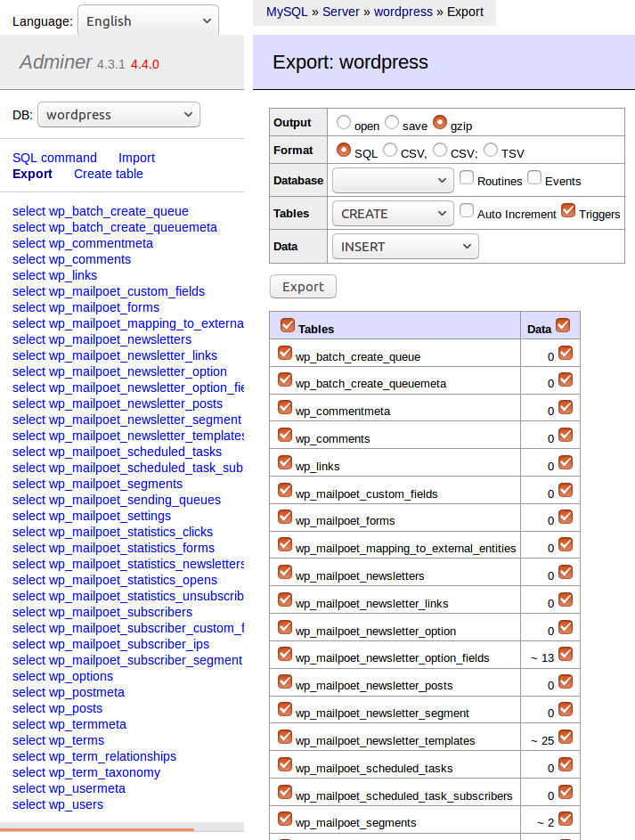Image resolution: width=635 pixels, height=840 pixels.
Task: Go to Server breadcrumb link
Action: (x=340, y=12)
